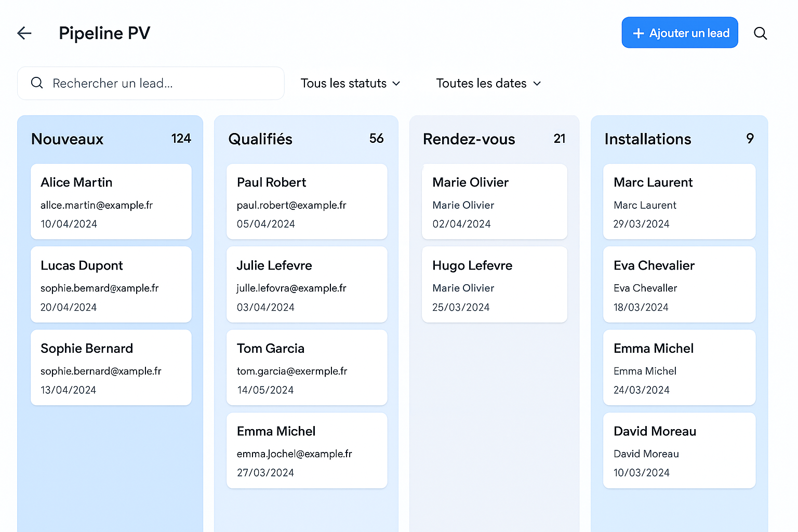The width and height of the screenshot is (798, 532).
Task: Open Emma Michel card in Qualifiés column
Action: pyautogui.click(x=307, y=450)
